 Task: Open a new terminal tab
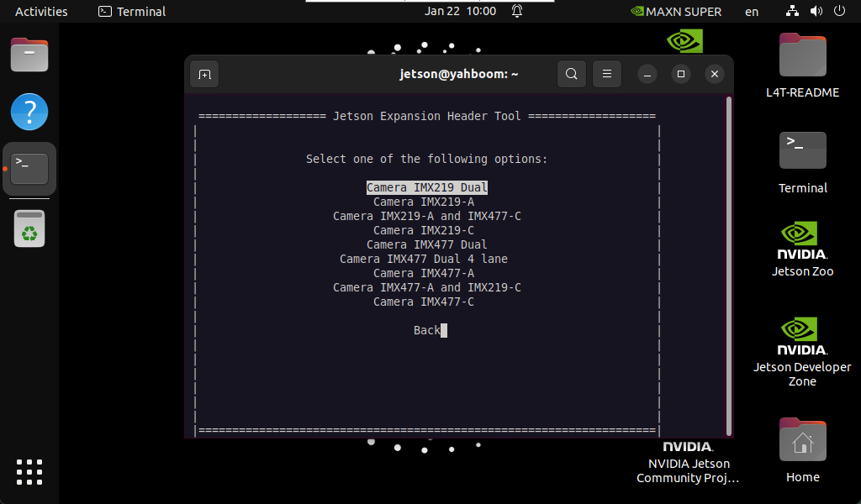pyautogui.click(x=204, y=74)
